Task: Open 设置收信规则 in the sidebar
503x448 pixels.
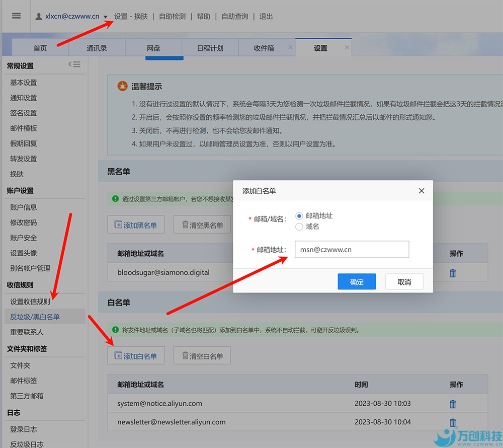Action: (x=30, y=302)
